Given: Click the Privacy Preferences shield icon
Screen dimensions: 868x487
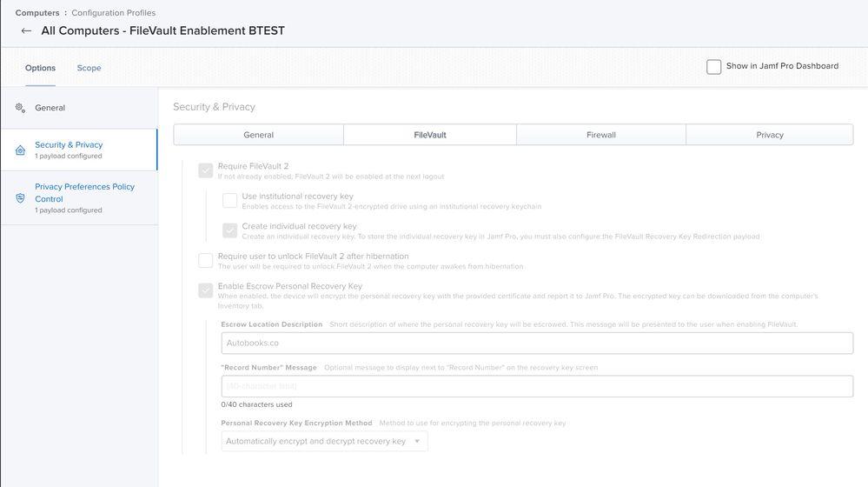Looking at the screenshot, I should pyautogui.click(x=21, y=197).
